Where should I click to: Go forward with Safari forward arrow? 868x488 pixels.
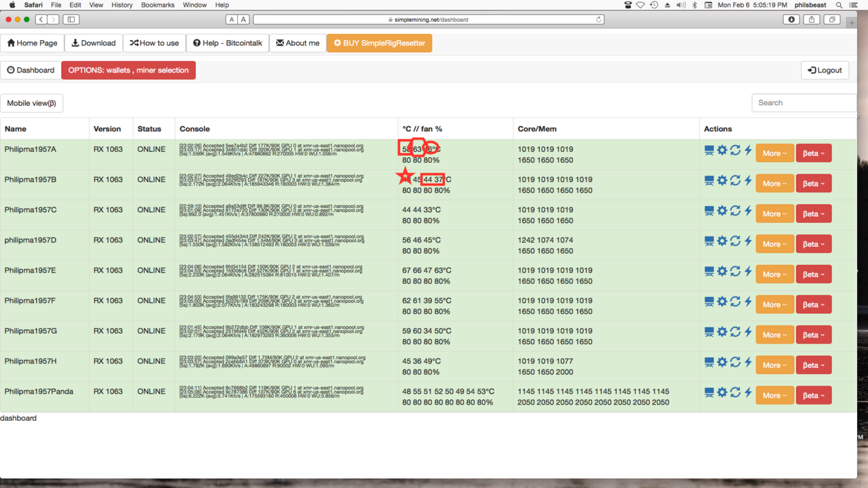pos(54,20)
